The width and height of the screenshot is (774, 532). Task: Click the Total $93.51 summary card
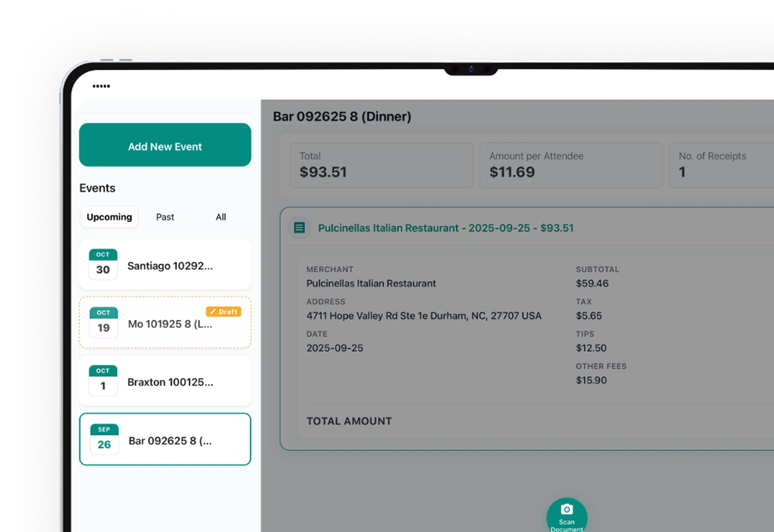pos(381,165)
